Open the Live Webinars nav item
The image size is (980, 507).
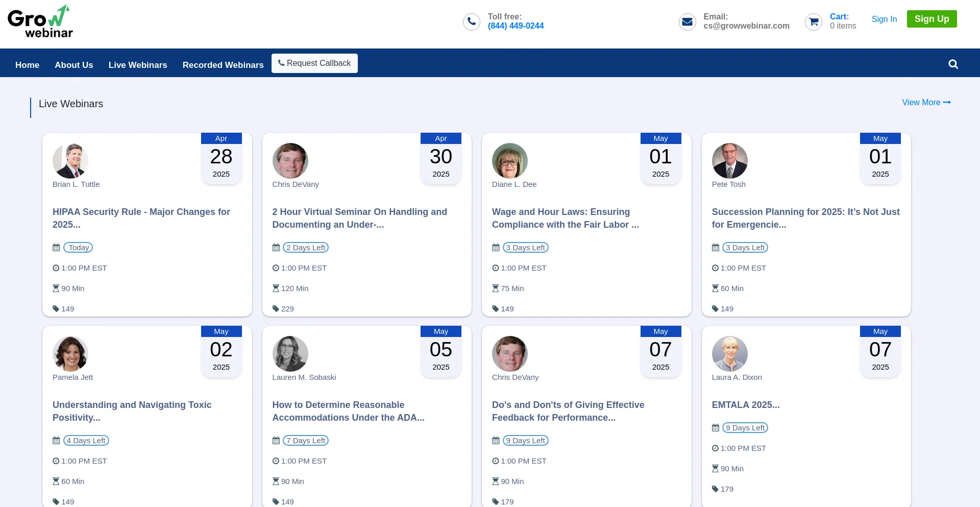tap(138, 65)
